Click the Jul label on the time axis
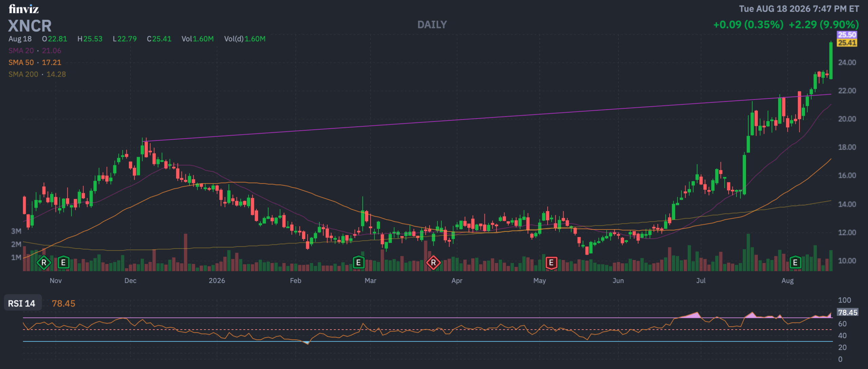 pos(701,281)
